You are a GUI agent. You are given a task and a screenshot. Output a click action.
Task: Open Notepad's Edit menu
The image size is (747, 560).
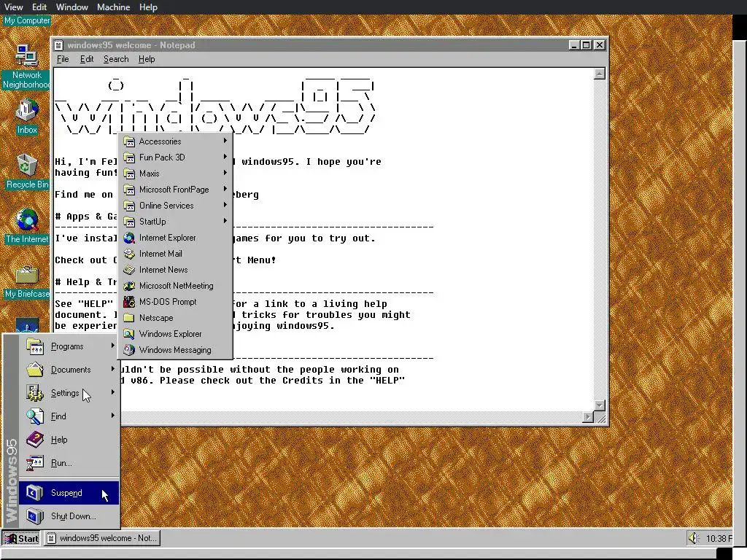(x=87, y=59)
